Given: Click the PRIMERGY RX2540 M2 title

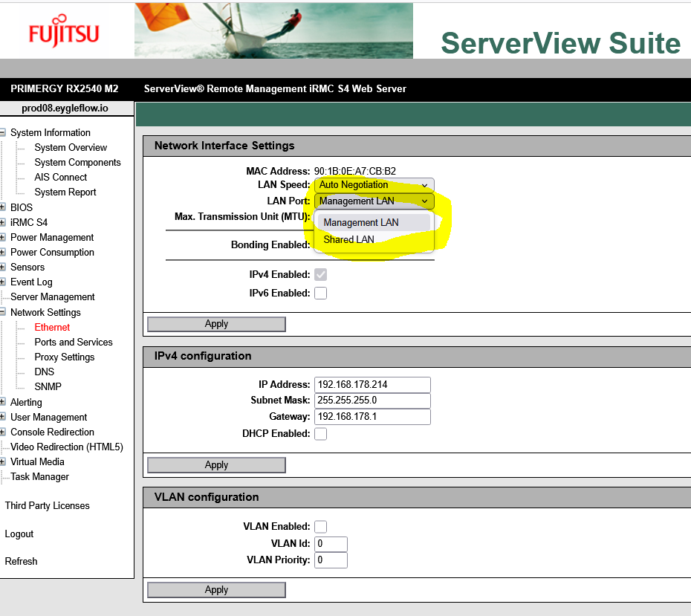Looking at the screenshot, I should click(x=65, y=88).
